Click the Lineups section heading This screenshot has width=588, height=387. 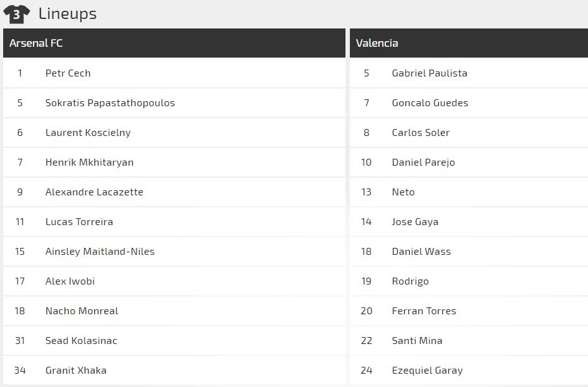click(68, 14)
